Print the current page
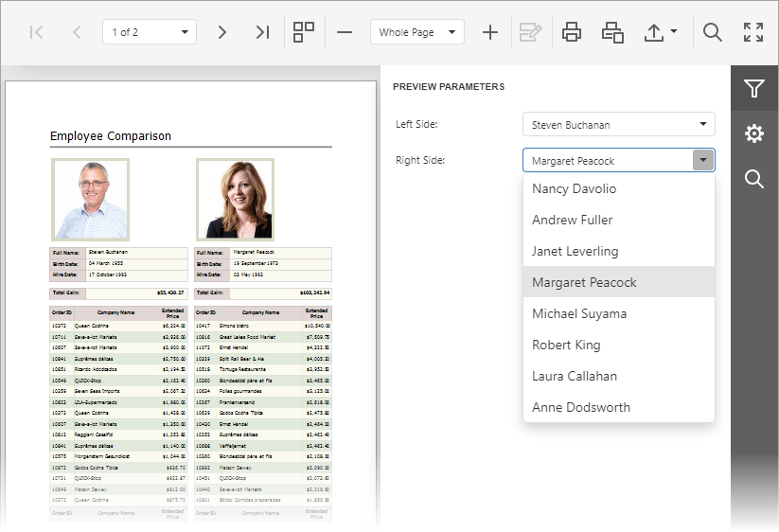 click(612, 32)
